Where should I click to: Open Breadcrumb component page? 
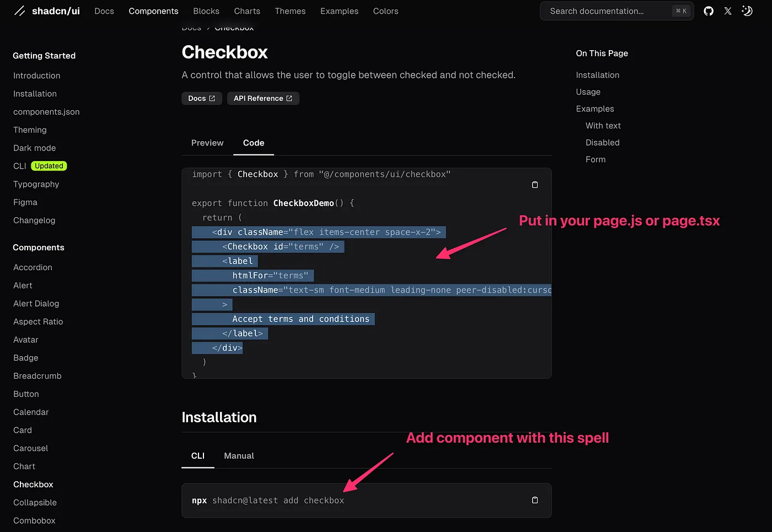pyautogui.click(x=37, y=376)
